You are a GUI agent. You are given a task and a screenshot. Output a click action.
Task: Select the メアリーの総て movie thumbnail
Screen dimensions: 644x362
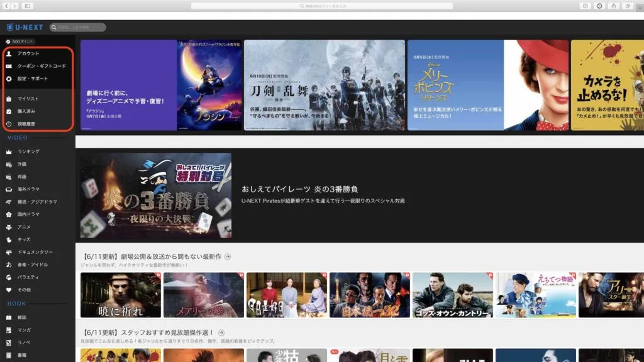click(204, 295)
